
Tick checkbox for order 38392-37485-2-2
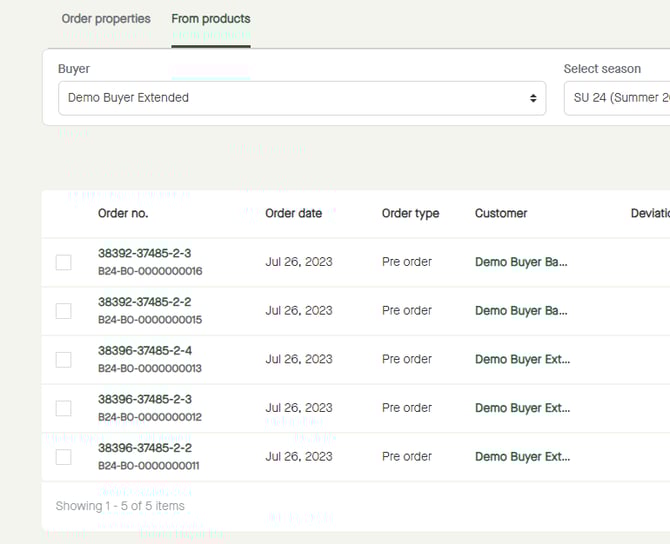(63, 311)
